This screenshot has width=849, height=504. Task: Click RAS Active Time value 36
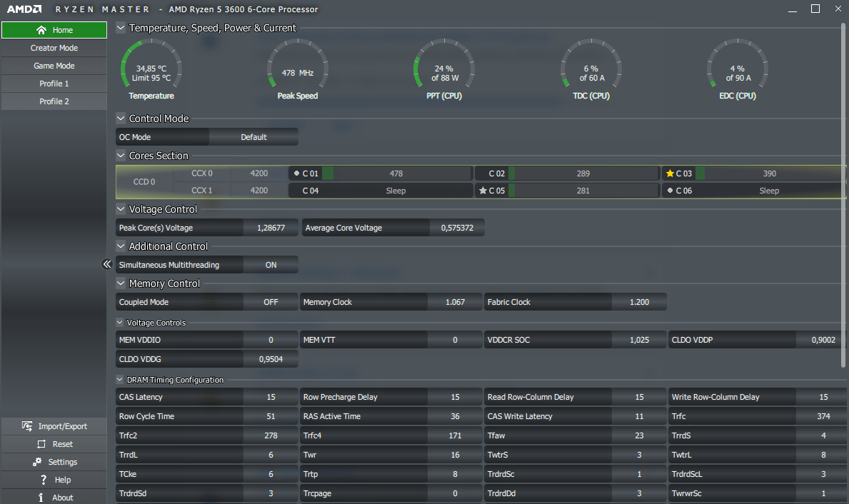point(455,416)
